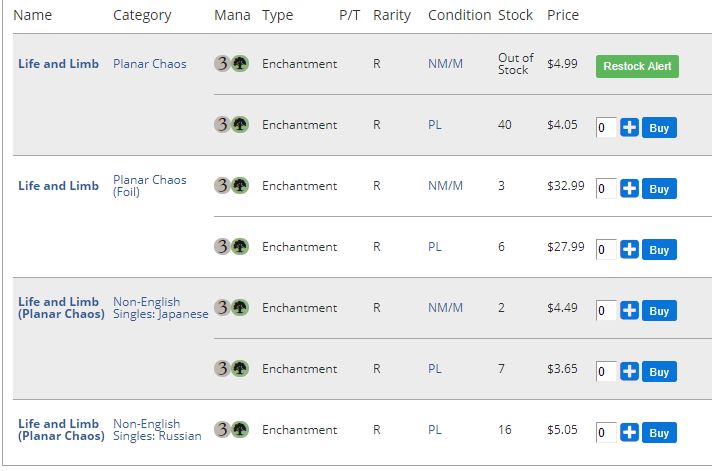Click the generic 3 mana symbol for Foil NM/M
Screen dimensions: 712x471
pos(222,186)
